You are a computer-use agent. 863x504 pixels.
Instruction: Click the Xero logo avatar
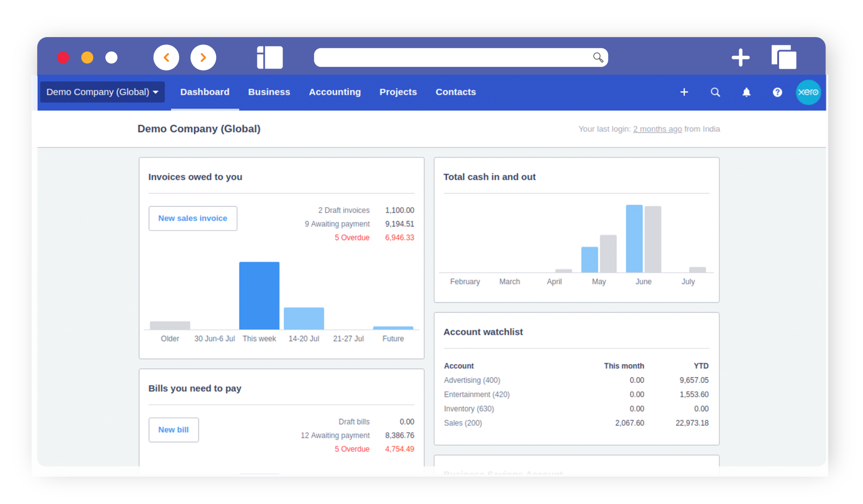coord(808,92)
